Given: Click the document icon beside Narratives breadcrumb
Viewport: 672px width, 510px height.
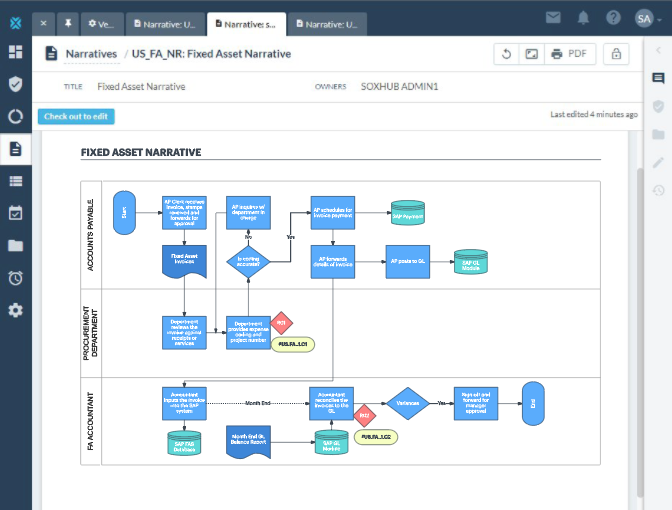Looking at the screenshot, I should click(51, 54).
